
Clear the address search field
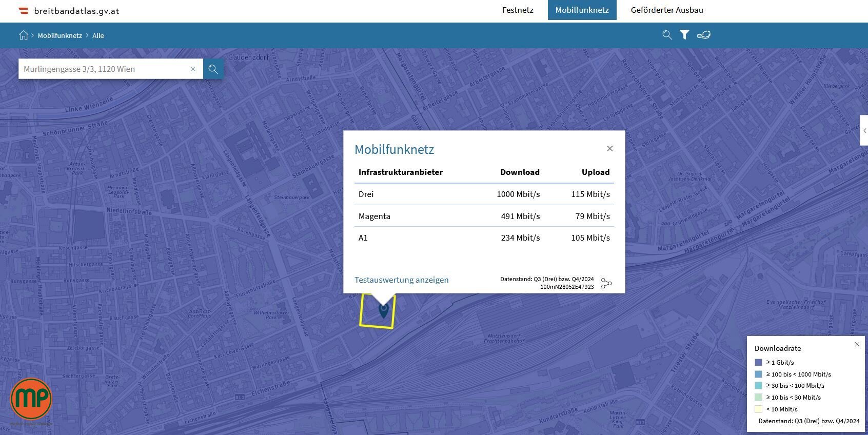pos(193,69)
